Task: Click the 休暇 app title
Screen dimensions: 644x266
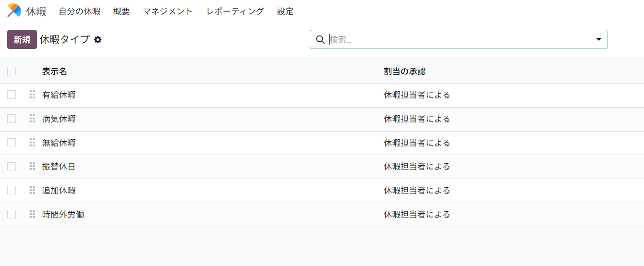Action: coord(36,11)
